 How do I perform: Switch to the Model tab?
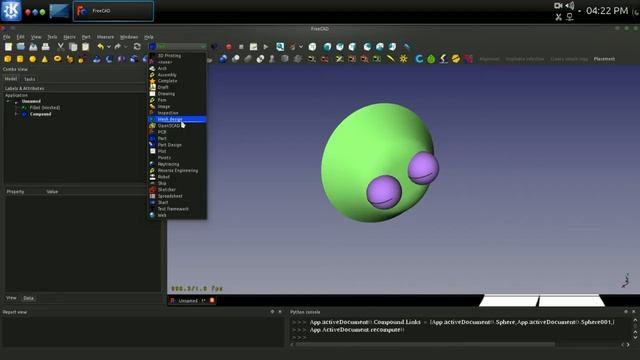point(11,79)
